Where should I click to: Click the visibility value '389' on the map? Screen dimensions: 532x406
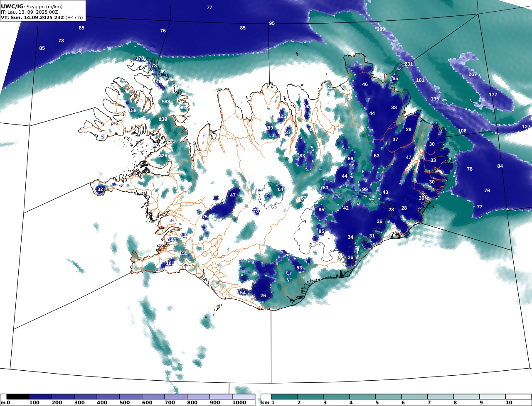coord(381,29)
